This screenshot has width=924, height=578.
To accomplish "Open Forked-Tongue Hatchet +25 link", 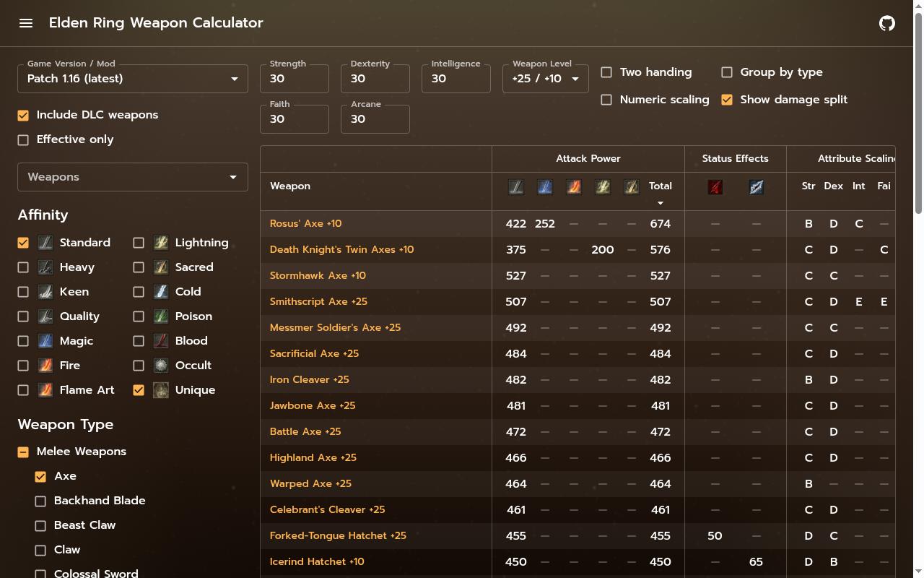I will [338, 535].
